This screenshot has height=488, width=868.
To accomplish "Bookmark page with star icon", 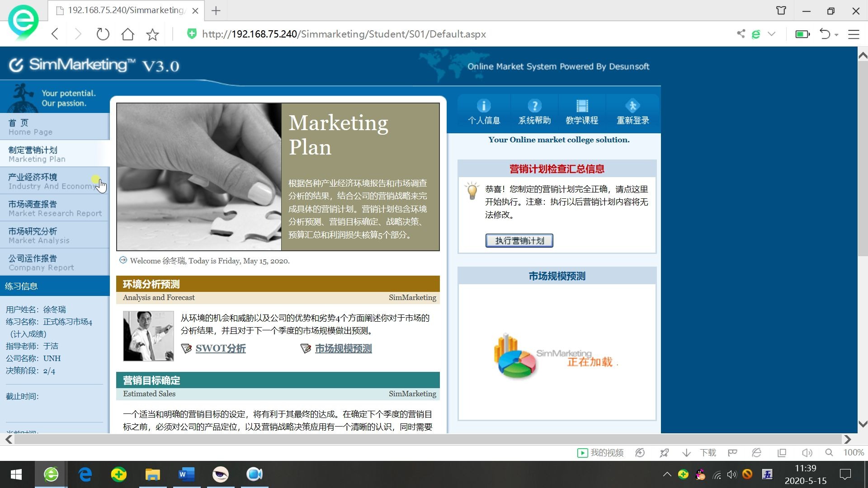I will click(153, 34).
